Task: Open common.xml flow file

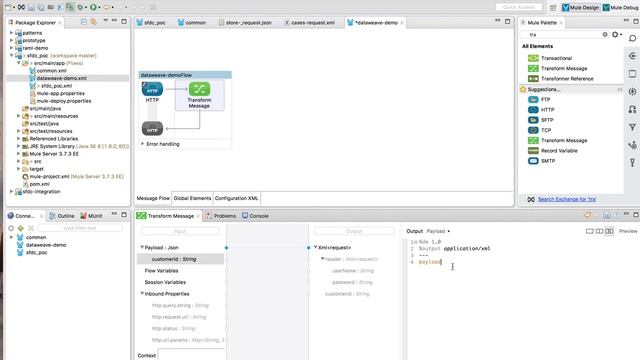Action: point(48,71)
